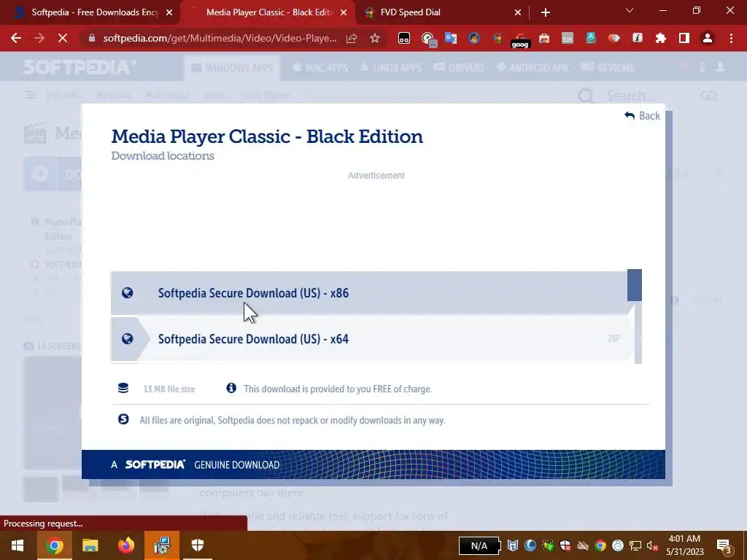This screenshot has width=747, height=560.
Task: Click Softpedia user account icon
Action: click(720, 67)
